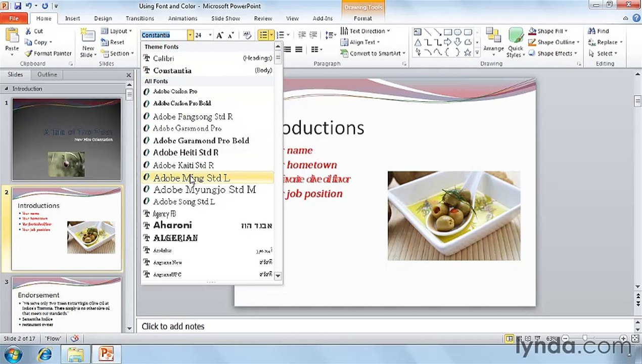Viewport: 642px width, 364px height.
Task: Switch to Normal view icon in status bar
Action: pos(510,338)
